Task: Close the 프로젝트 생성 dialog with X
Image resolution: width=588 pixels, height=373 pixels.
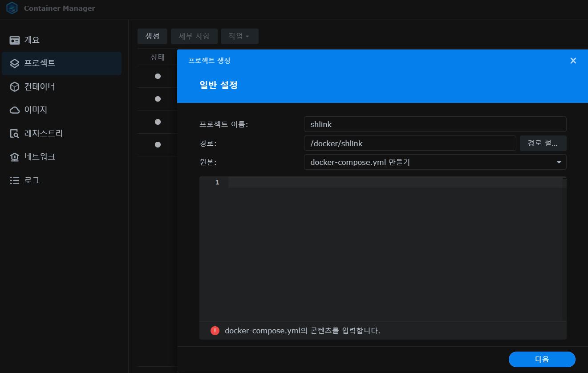Action: (x=573, y=61)
